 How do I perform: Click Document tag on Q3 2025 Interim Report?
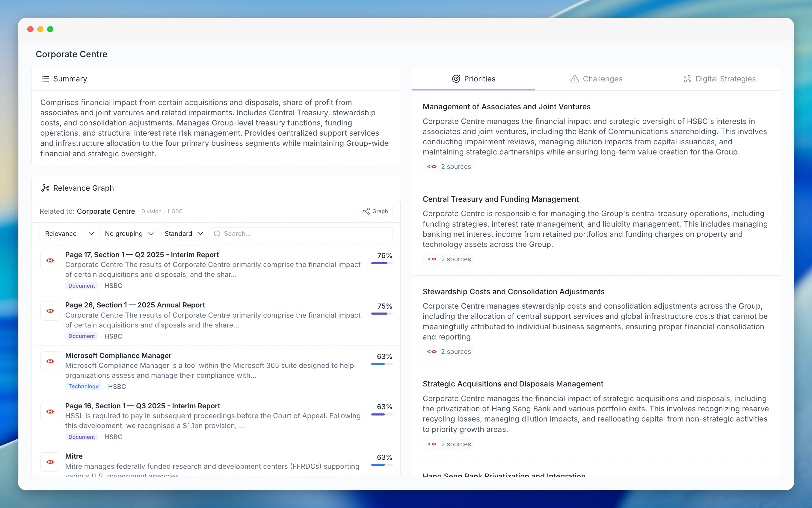(x=82, y=437)
